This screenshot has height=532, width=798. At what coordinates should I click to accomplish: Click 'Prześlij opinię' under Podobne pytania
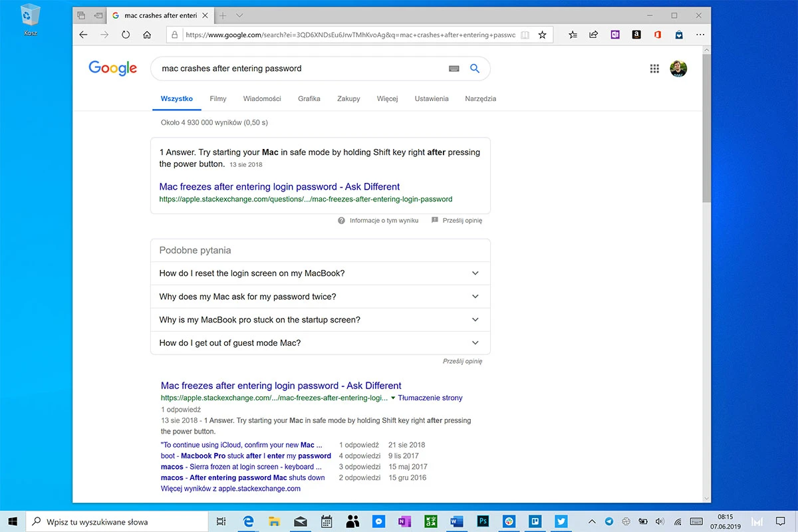(462, 361)
